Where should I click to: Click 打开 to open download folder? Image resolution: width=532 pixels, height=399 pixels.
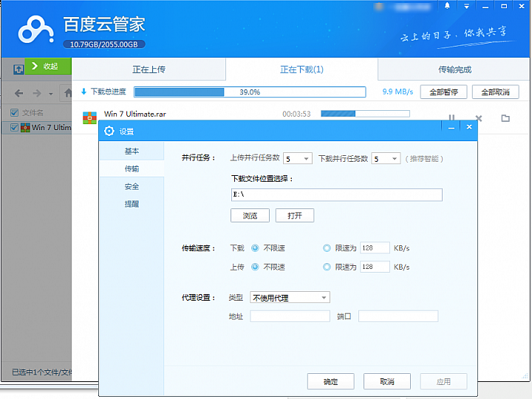coord(295,216)
